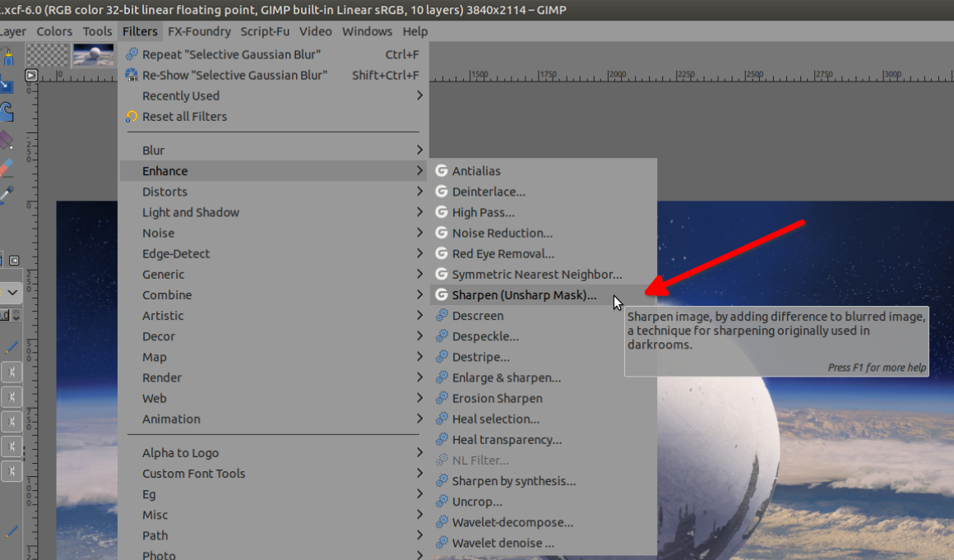Open the FX-Foundry menu
This screenshot has width=954, height=560.
coord(199,31)
